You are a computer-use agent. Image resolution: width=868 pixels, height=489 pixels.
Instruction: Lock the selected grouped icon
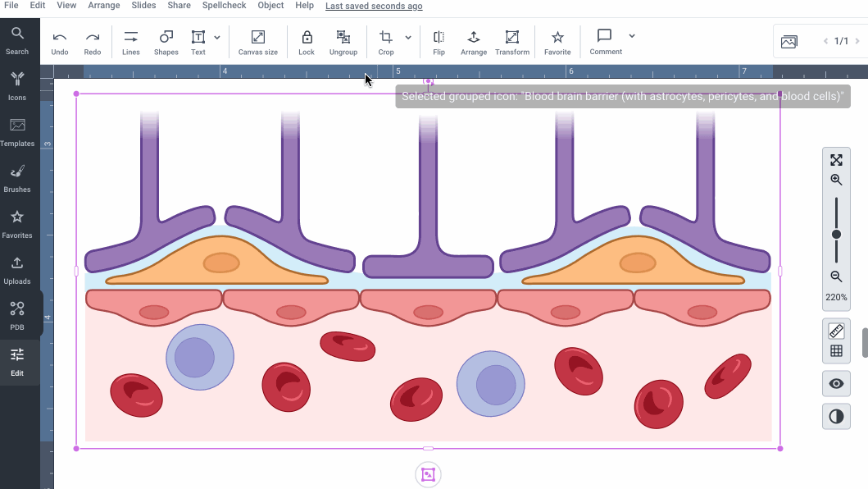click(x=307, y=42)
